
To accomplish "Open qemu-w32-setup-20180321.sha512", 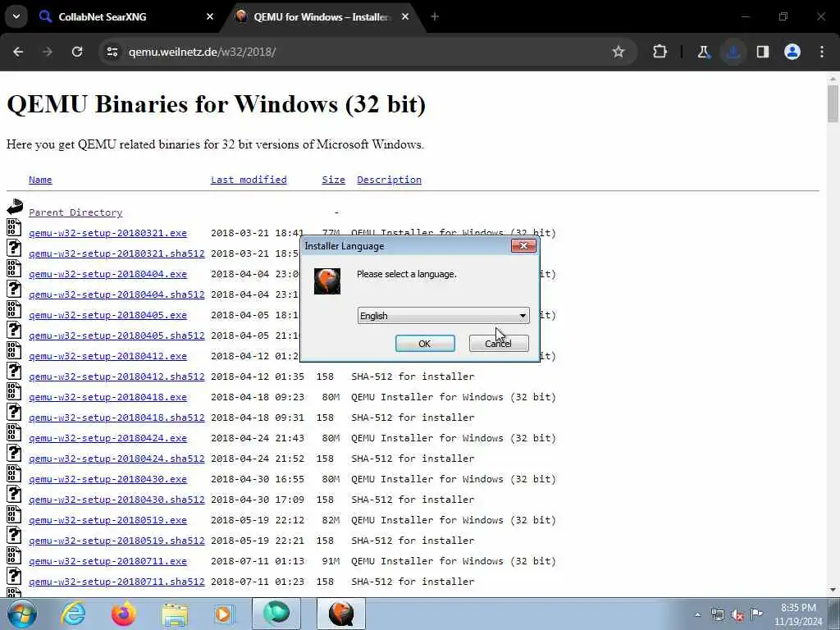I will [116, 253].
